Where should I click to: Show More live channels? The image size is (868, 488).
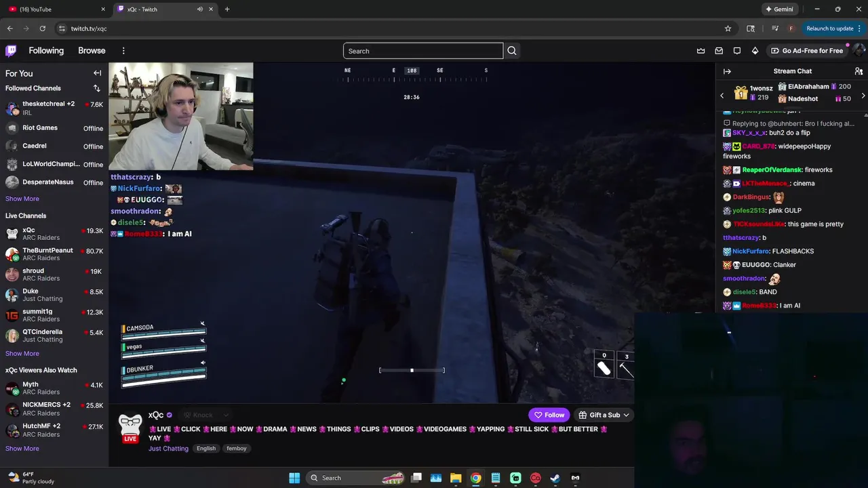pos(22,353)
